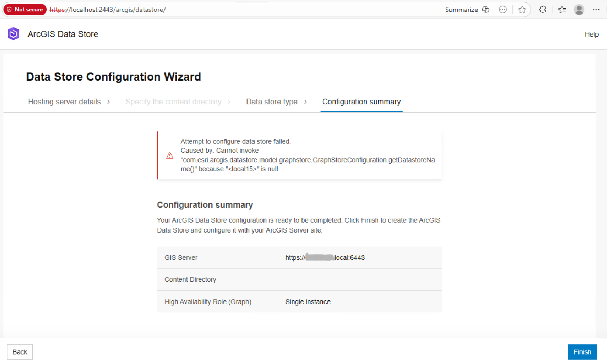This screenshot has height=364, width=607.
Task: Open the browser extensions puzzle icon
Action: point(543,10)
